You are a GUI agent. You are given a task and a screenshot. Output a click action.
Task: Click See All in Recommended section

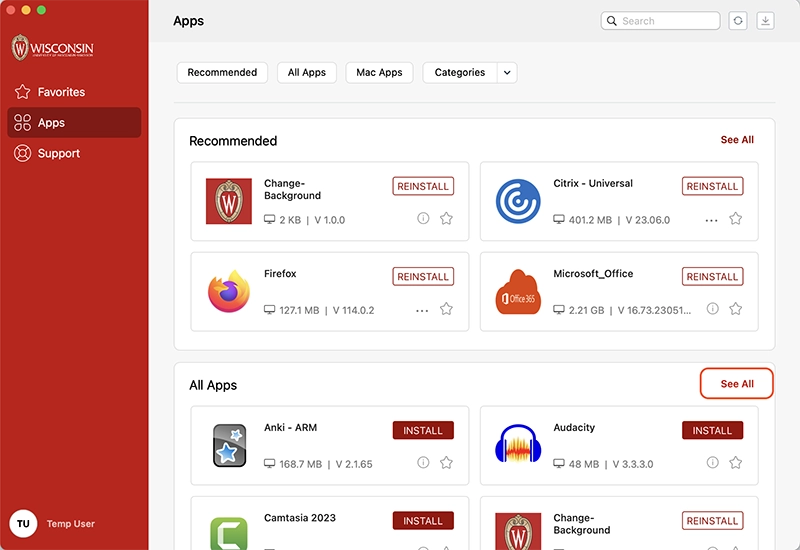click(737, 140)
